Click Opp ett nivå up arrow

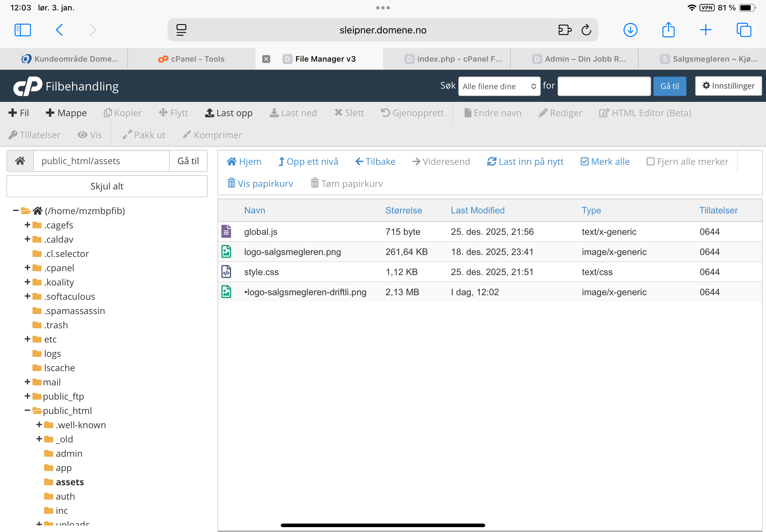(281, 162)
